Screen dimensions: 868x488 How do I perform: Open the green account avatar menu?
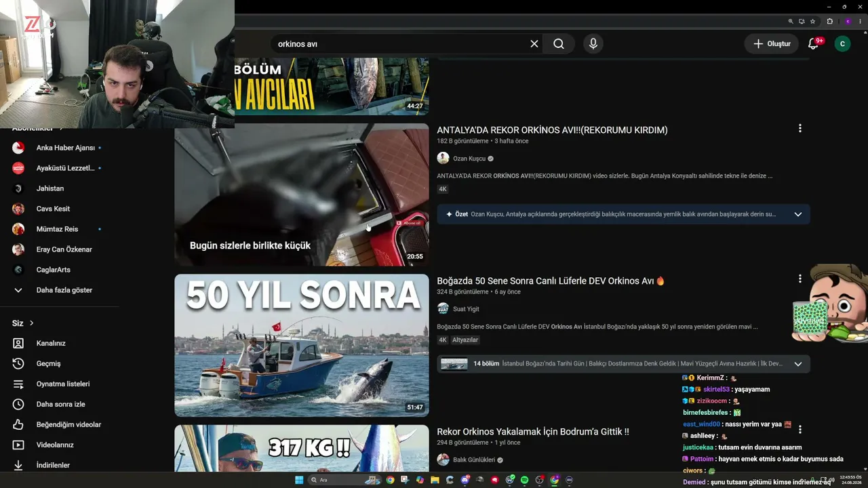click(842, 44)
